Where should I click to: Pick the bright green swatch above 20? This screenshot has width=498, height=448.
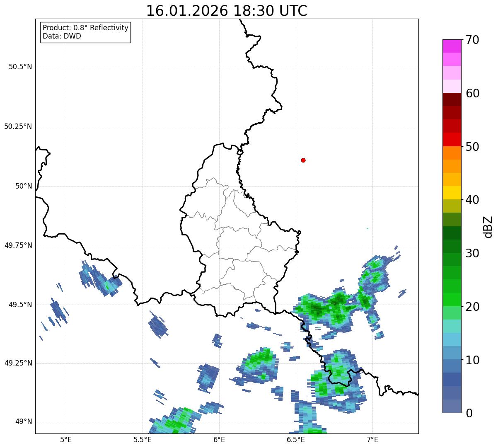pyautogui.click(x=452, y=300)
